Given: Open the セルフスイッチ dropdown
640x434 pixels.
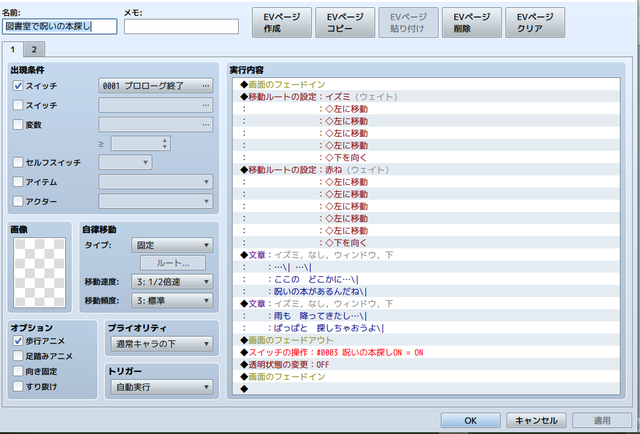Looking at the screenshot, I should [125, 162].
